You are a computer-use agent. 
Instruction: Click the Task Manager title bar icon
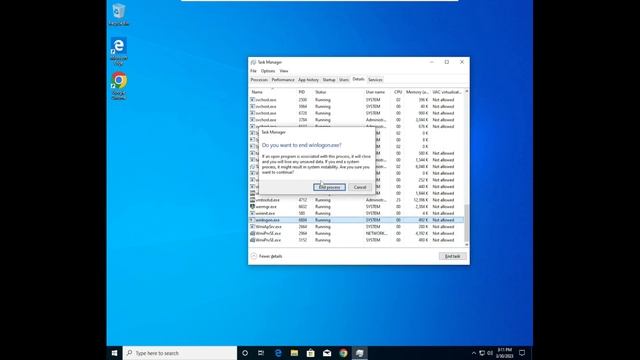pos(253,62)
